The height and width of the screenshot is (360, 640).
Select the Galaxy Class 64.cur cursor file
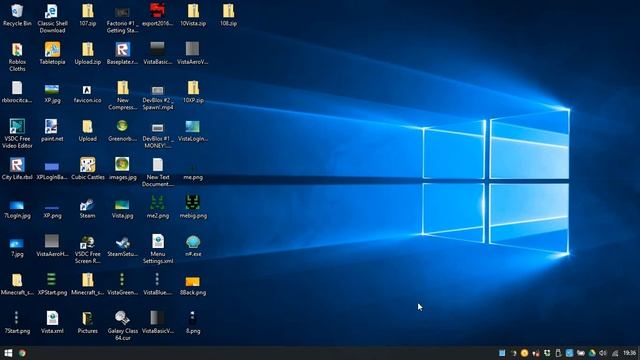(x=122, y=326)
